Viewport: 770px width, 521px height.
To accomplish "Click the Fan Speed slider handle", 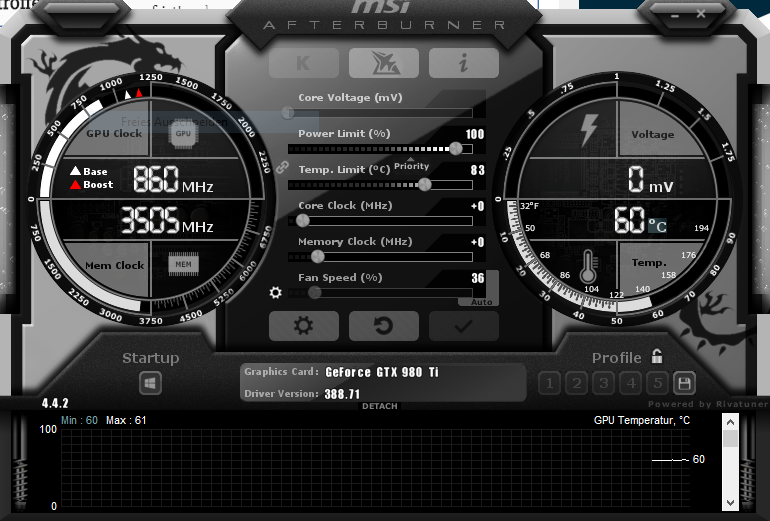I will (315, 293).
